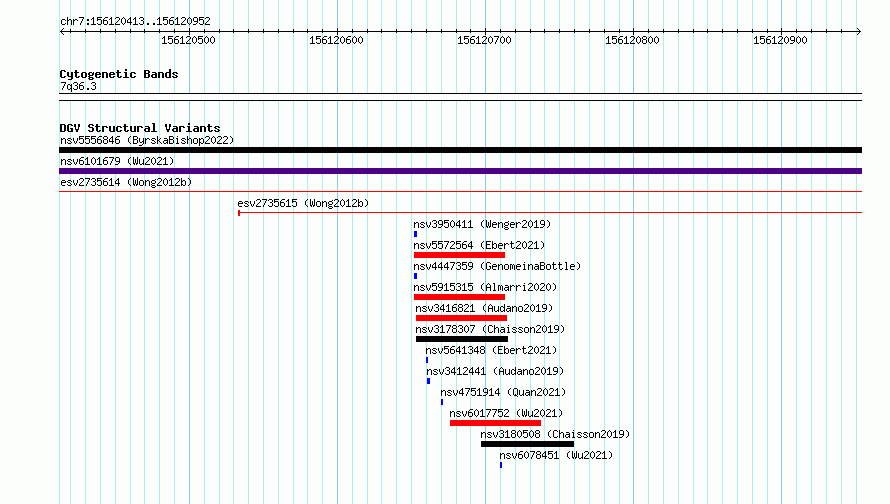Select the black nsv5556846 variant bar
Viewport: 890px width, 504px height.
[x=460, y=150]
